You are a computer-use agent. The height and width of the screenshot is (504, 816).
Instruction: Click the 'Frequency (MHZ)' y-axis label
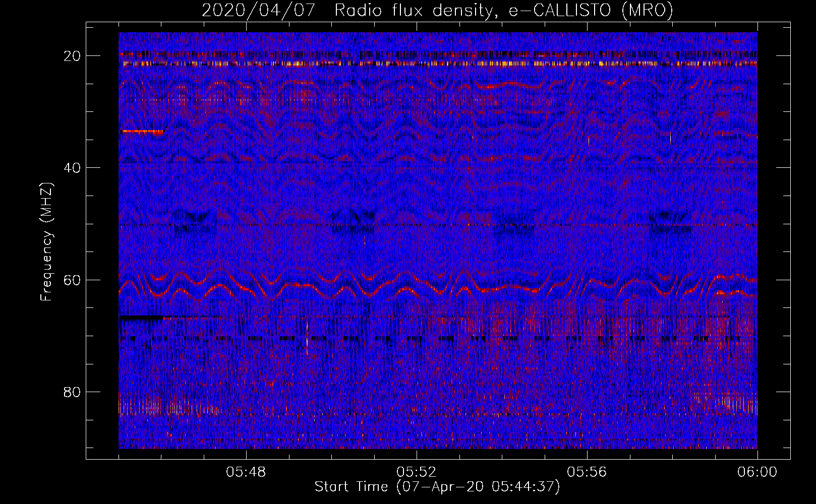click(x=46, y=241)
